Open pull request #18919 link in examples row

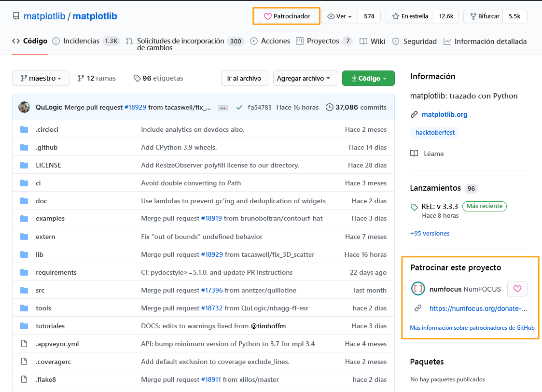211,219
